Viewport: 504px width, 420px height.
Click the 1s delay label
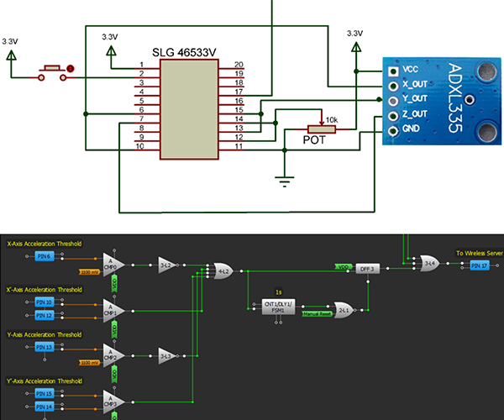pyautogui.click(x=278, y=292)
